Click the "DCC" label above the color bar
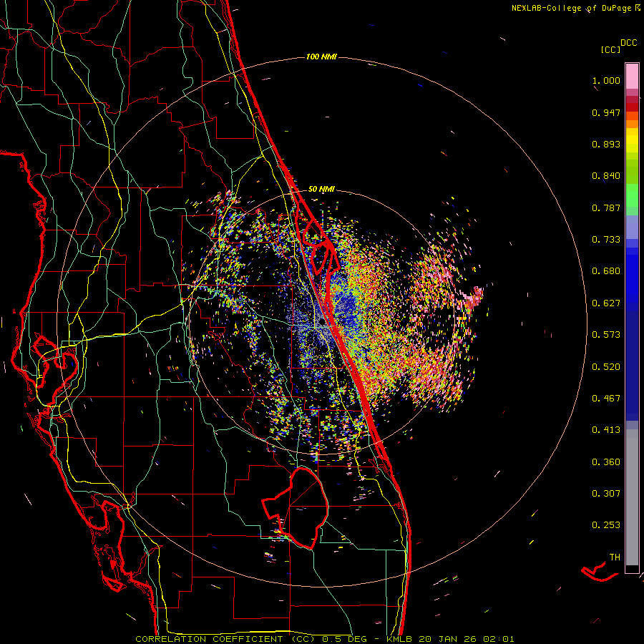 coord(628,43)
